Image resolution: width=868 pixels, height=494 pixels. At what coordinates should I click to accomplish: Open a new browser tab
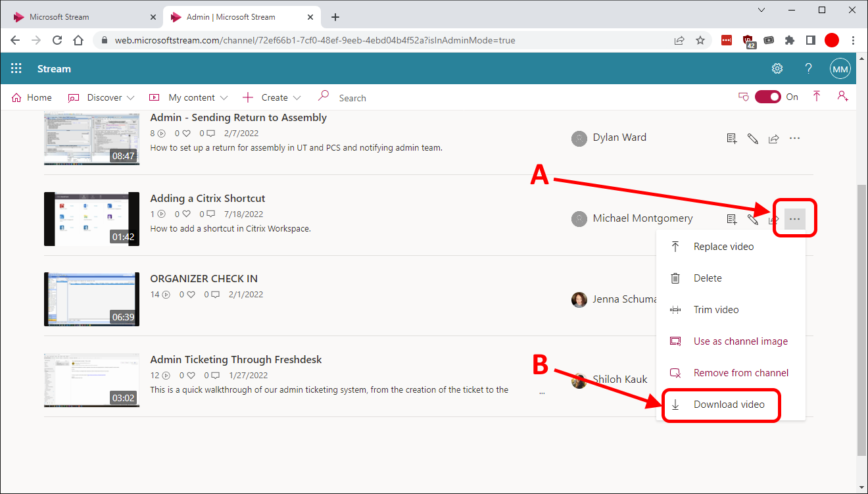335,17
